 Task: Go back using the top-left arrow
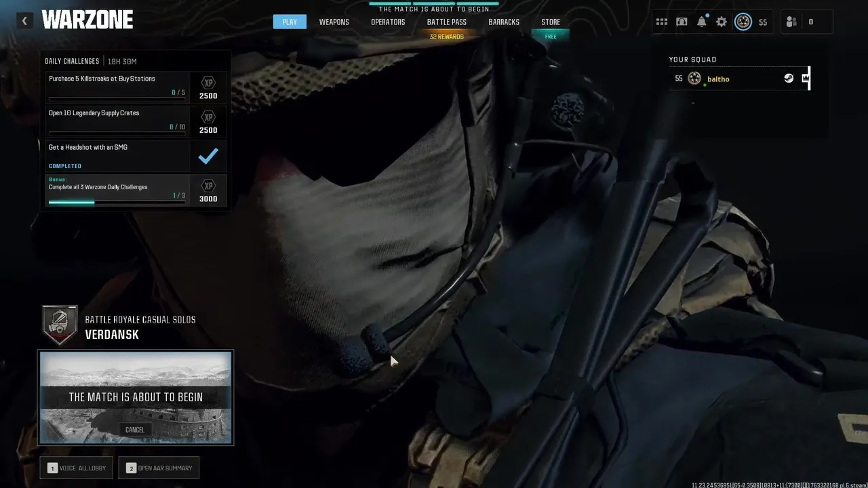coord(24,21)
